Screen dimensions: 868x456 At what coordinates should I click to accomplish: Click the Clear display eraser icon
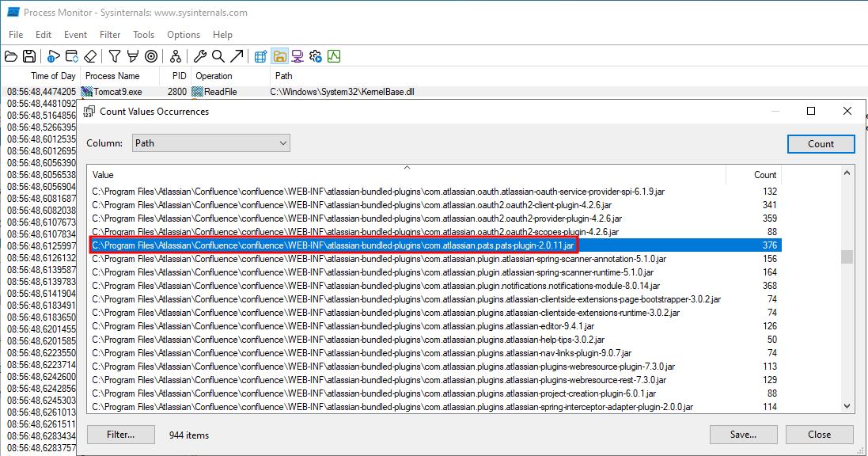tap(90, 56)
